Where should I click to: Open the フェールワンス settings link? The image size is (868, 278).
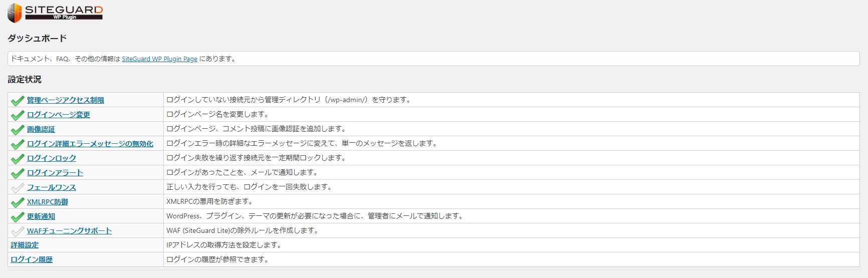pyautogui.click(x=51, y=187)
